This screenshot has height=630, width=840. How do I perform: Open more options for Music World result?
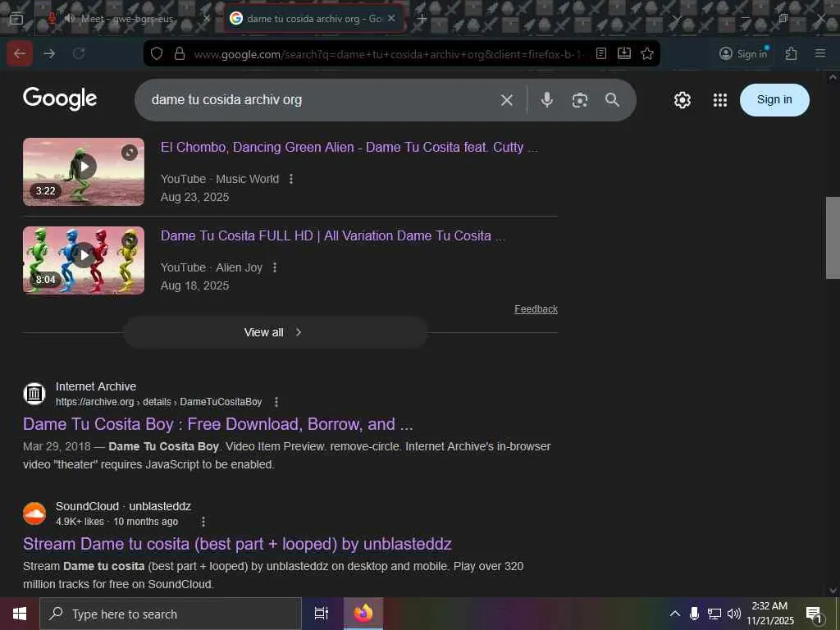coord(291,179)
